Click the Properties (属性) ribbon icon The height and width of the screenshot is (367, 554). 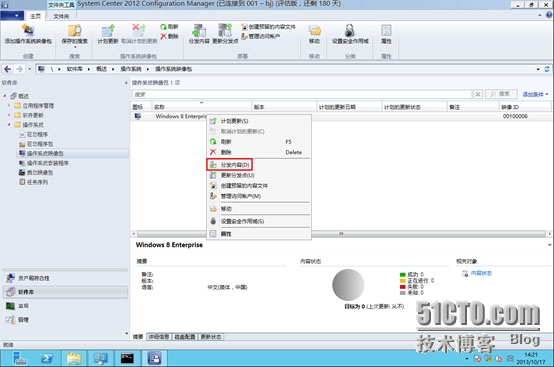pos(386,31)
